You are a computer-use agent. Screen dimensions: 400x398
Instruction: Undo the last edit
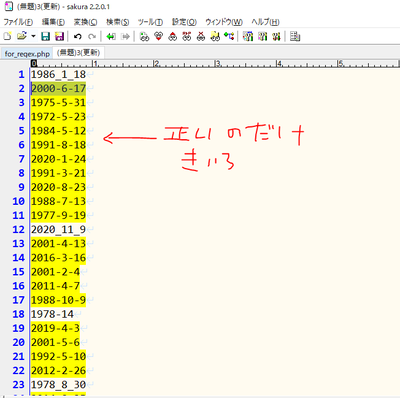tap(78, 36)
